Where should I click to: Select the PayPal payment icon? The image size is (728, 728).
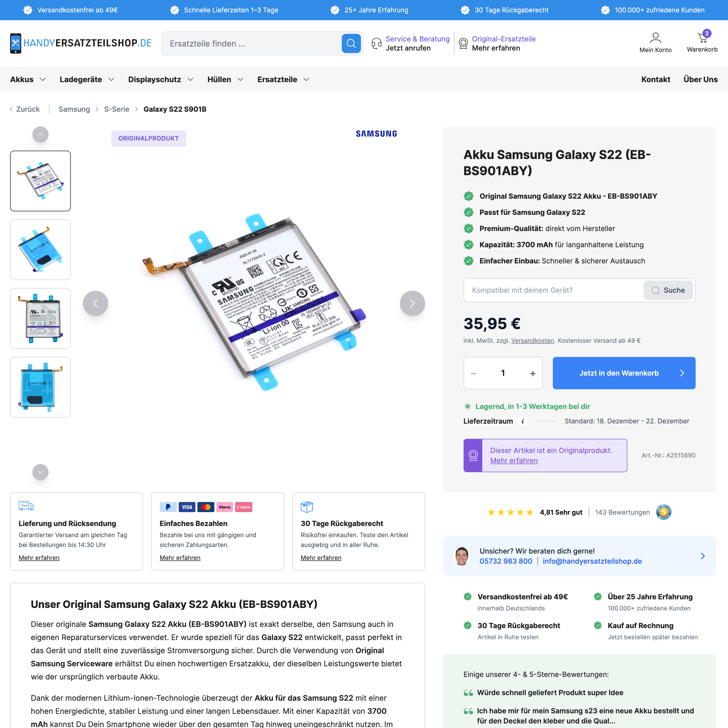[168, 507]
